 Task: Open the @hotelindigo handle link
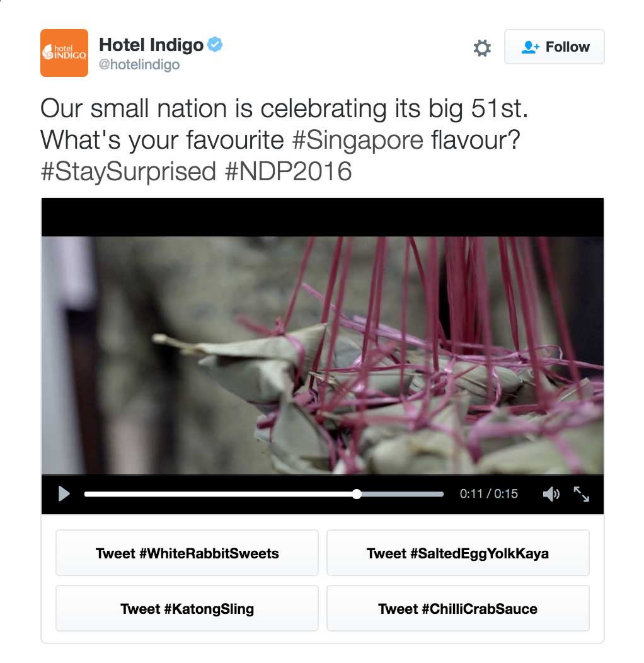(139, 65)
